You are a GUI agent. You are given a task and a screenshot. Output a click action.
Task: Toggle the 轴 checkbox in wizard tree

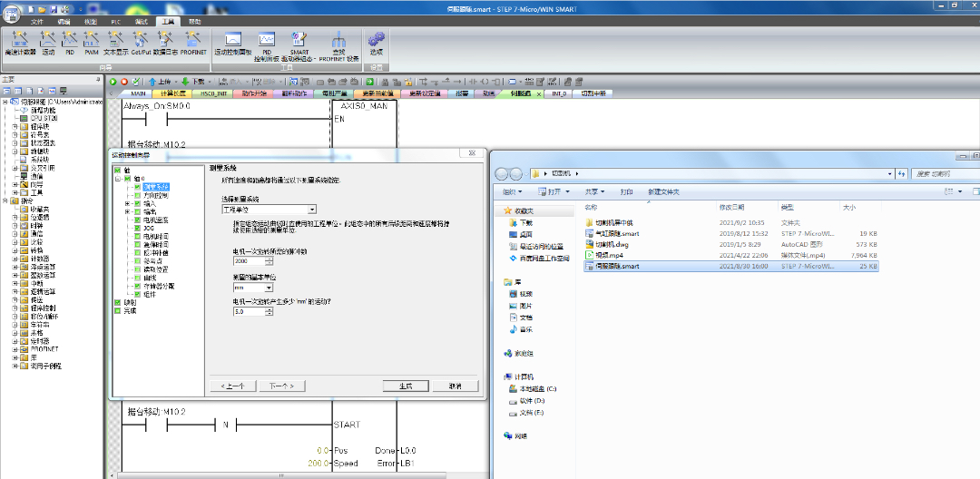coord(117,170)
